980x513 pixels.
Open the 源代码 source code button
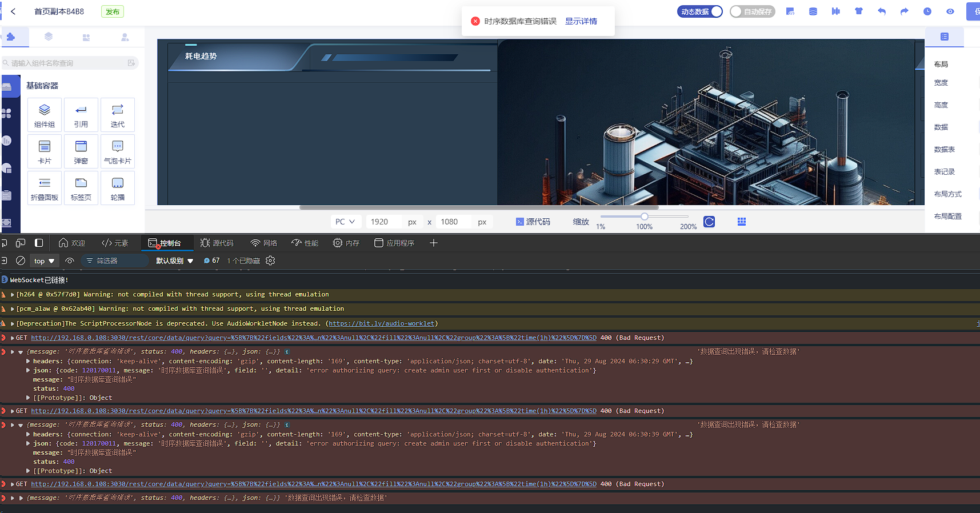[533, 222]
